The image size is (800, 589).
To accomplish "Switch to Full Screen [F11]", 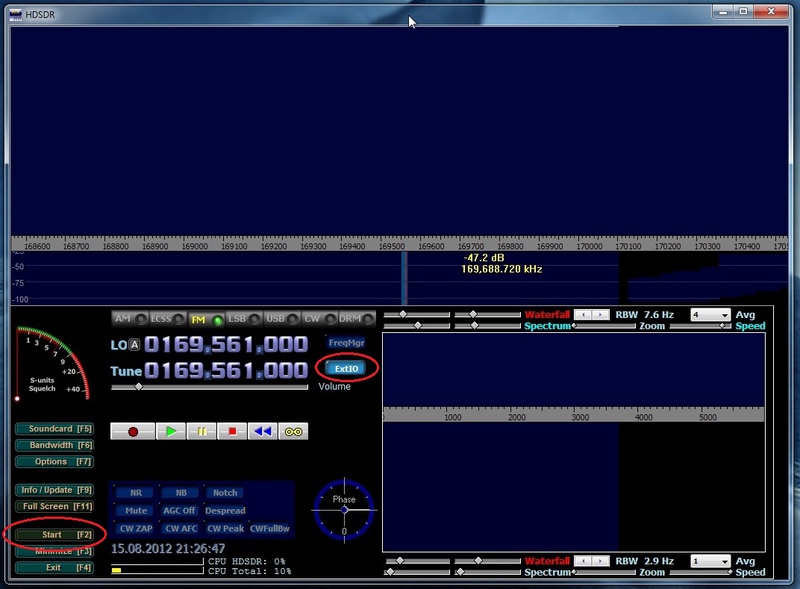I will pos(55,506).
